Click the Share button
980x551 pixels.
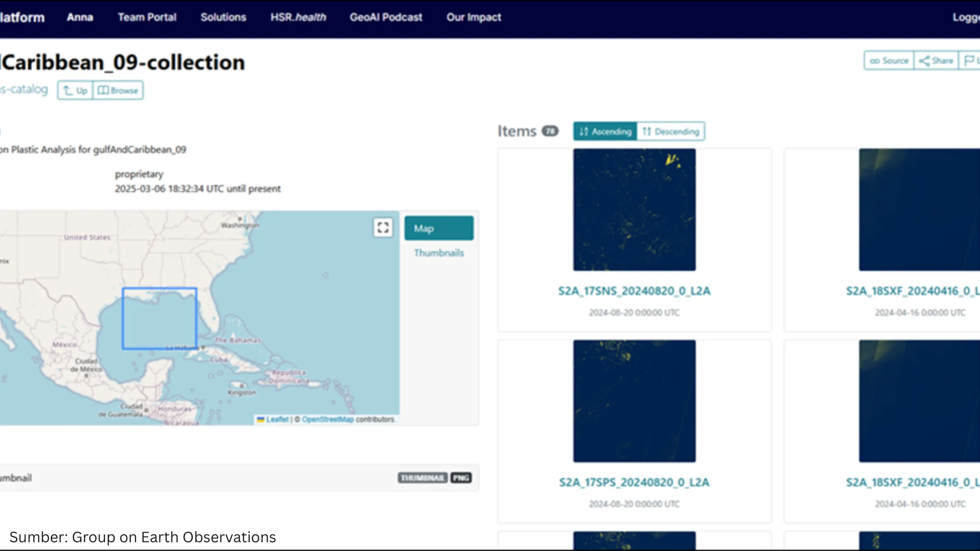point(936,61)
